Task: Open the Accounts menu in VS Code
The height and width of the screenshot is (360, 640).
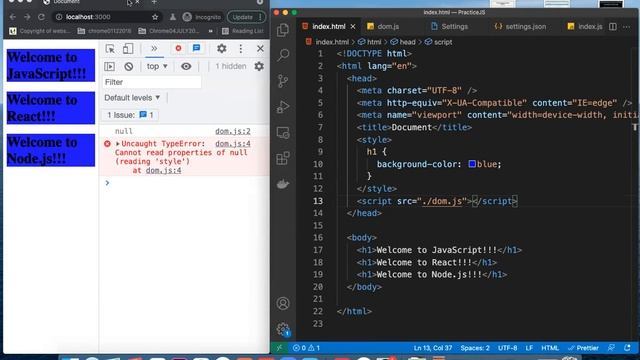Action: (283, 303)
